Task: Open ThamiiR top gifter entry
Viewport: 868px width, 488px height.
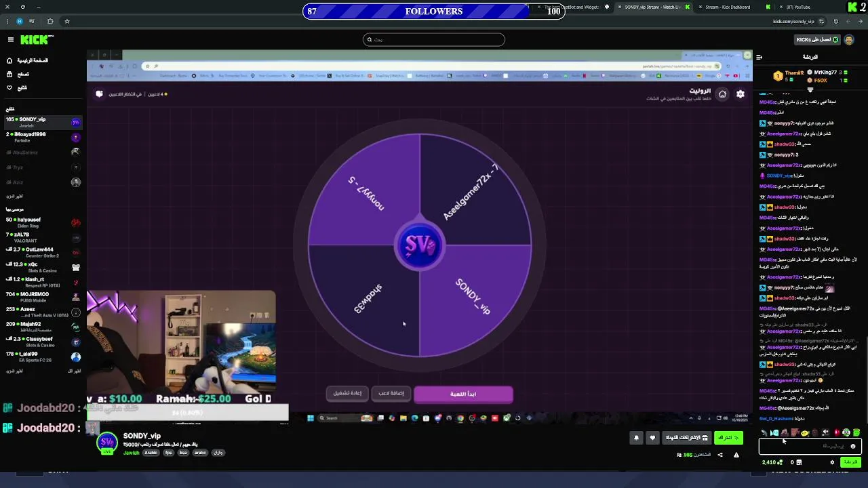Action: (789, 76)
